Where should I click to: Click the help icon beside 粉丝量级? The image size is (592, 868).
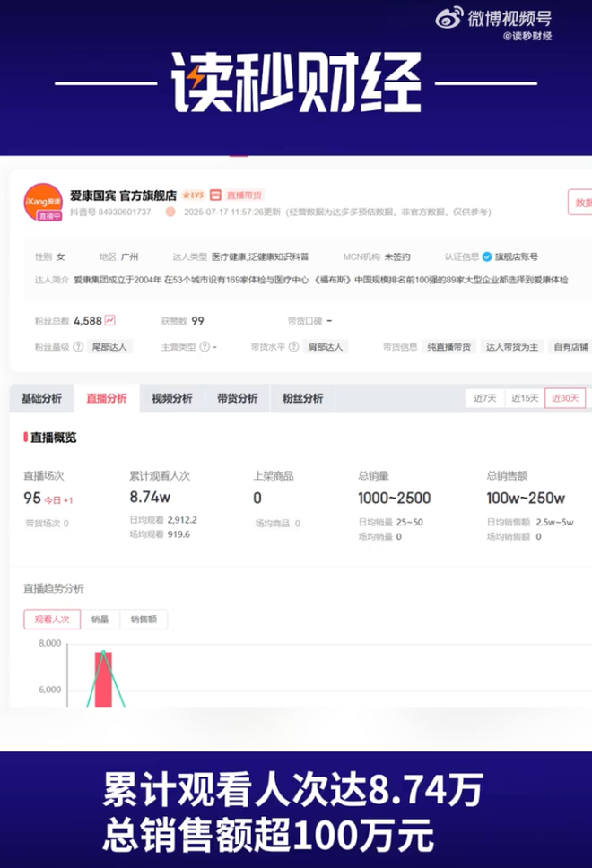coord(79,346)
